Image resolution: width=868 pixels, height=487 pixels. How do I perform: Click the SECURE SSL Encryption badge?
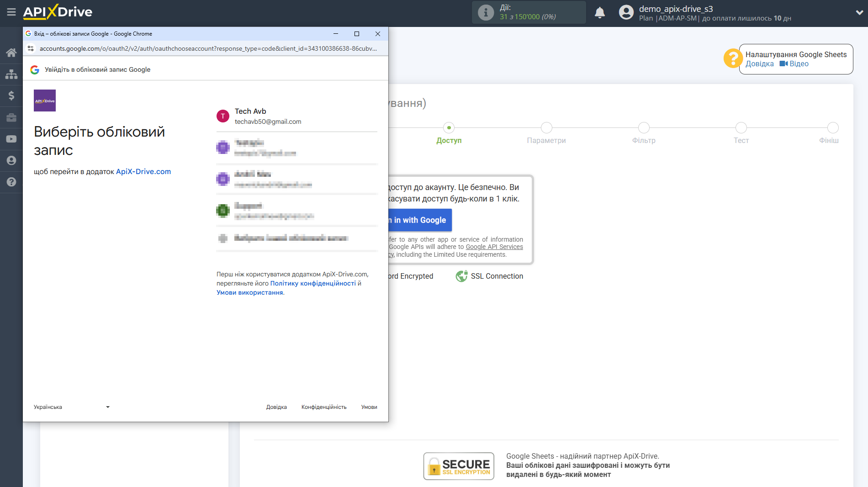[x=459, y=466]
